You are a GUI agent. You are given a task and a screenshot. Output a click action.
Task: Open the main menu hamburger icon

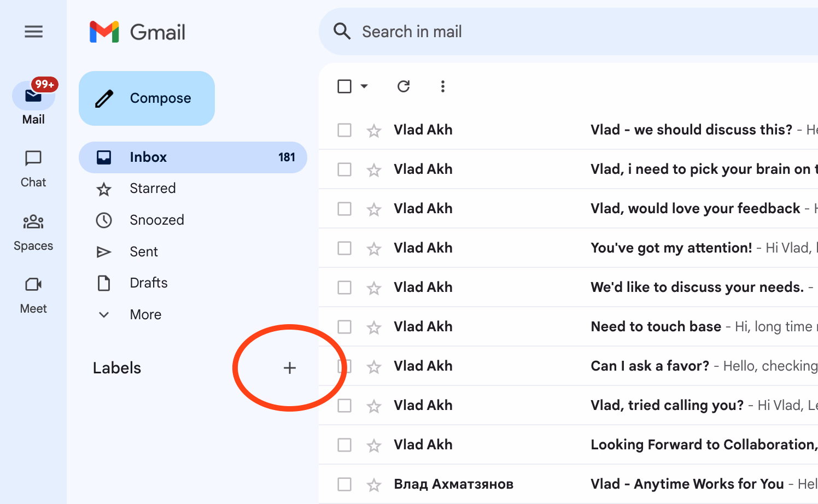pos(33,32)
